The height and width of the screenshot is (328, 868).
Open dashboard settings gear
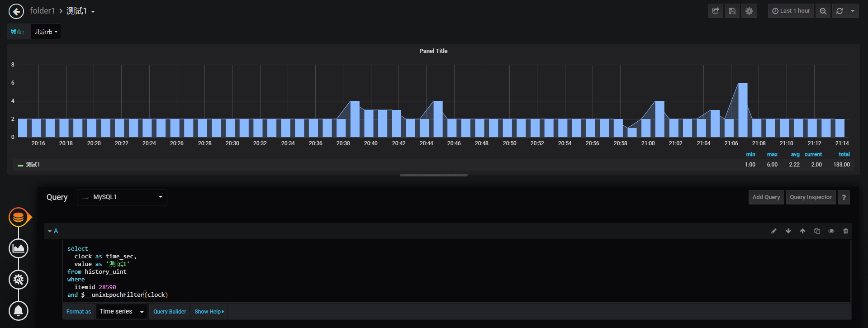(x=749, y=11)
